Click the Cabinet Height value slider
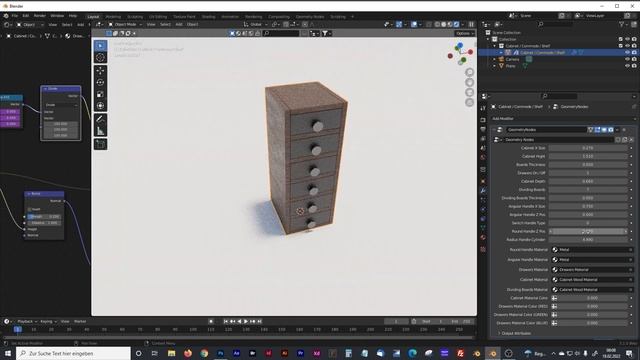This screenshot has width=640, height=360. 588,156
